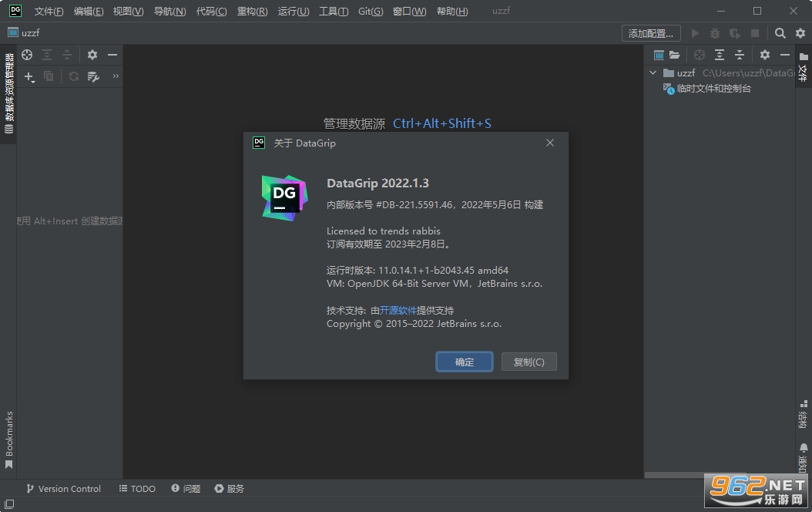Click the files view mode icon in Files panel

tap(659, 55)
